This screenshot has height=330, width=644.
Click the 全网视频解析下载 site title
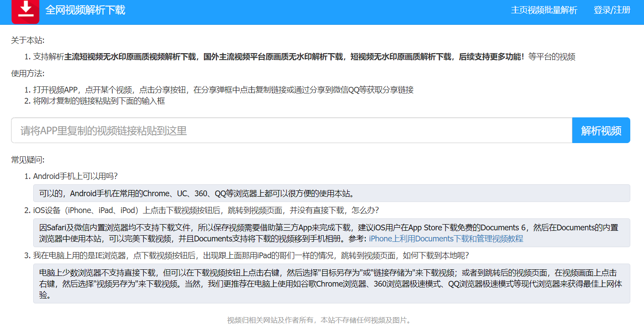(85, 10)
